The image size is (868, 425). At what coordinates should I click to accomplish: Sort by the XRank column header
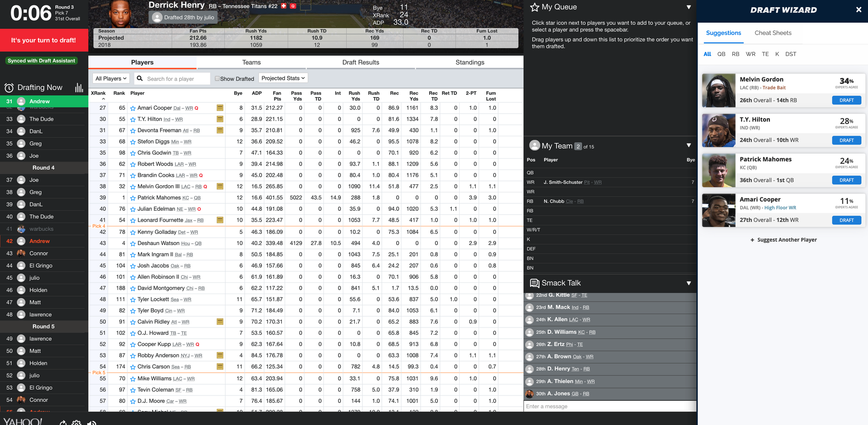(98, 93)
